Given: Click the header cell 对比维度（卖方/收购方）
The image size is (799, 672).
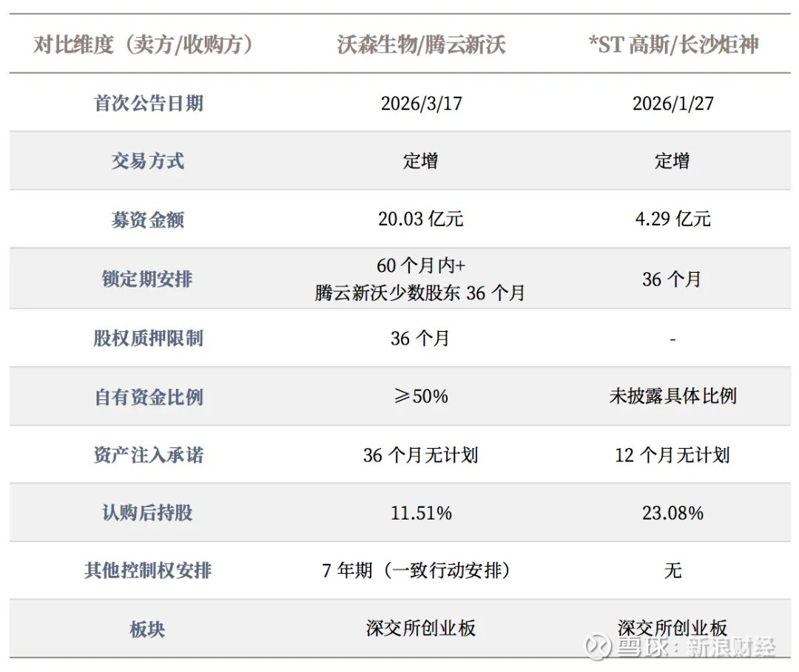Looking at the screenshot, I should [x=144, y=45].
